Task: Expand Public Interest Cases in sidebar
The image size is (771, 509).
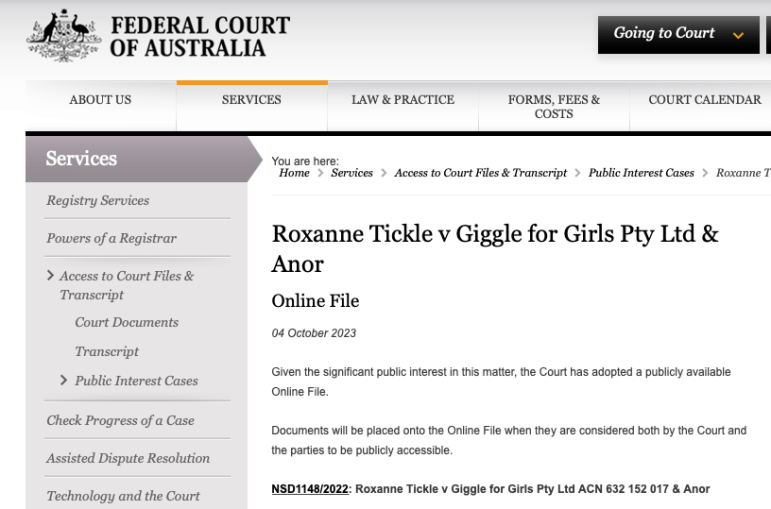Action: pyautogui.click(x=135, y=381)
